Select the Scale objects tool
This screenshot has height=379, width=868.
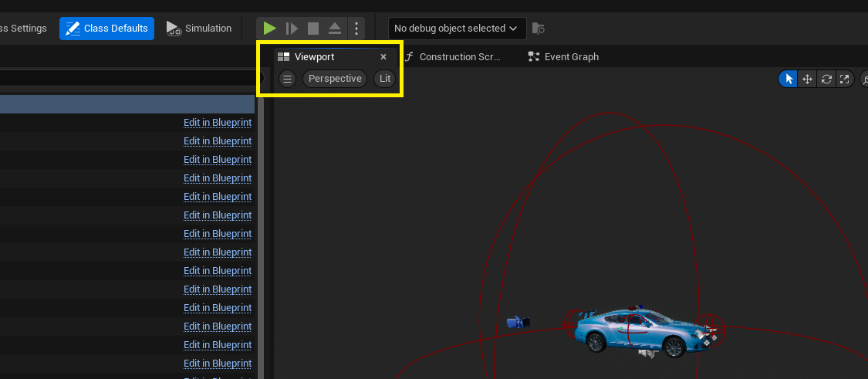[x=845, y=79]
